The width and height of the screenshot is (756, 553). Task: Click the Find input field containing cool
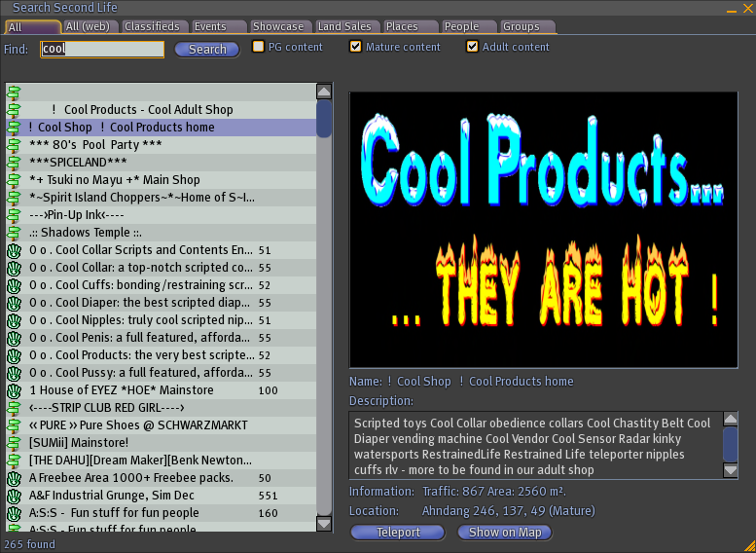[x=102, y=50]
